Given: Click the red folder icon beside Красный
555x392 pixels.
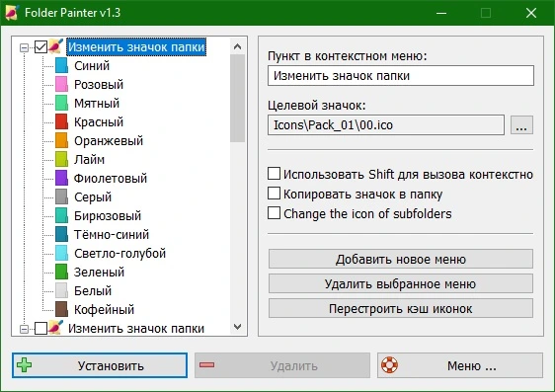Looking at the screenshot, I should [61, 122].
